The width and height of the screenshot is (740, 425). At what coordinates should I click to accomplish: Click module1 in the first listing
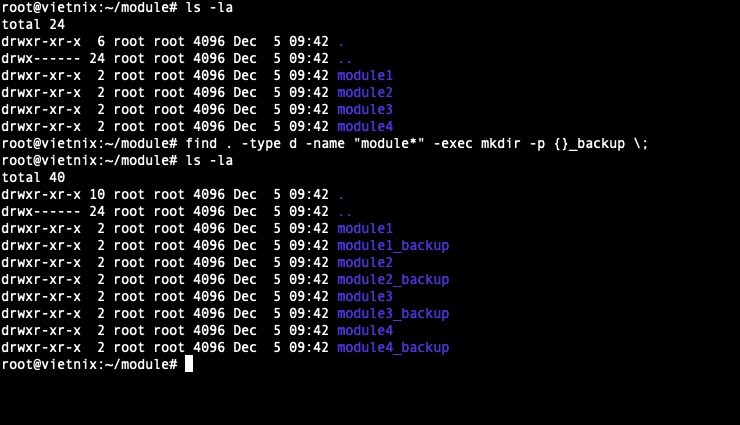coord(365,75)
